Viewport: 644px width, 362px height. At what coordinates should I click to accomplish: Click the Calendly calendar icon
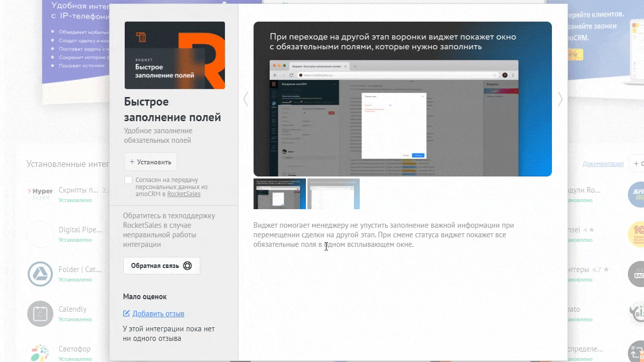coord(40,314)
